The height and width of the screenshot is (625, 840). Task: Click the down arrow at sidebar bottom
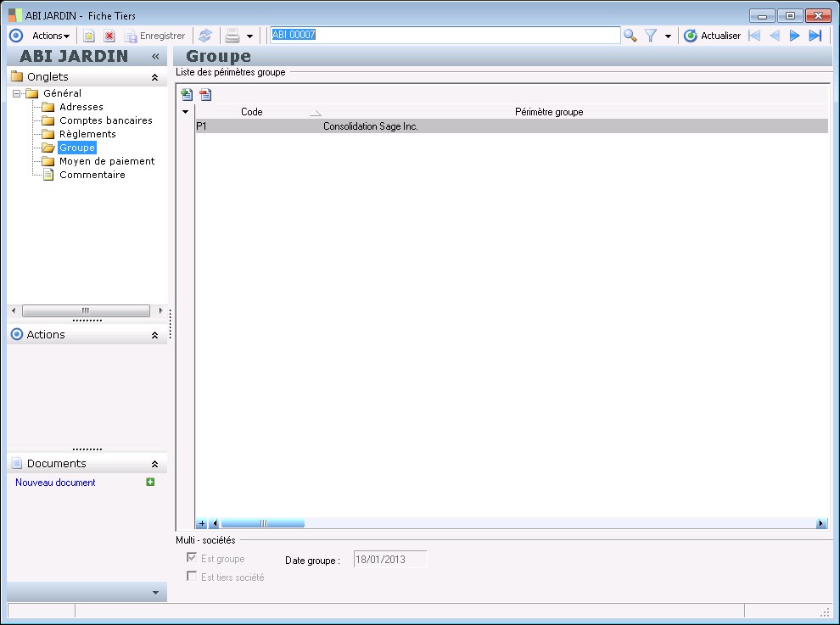155,592
